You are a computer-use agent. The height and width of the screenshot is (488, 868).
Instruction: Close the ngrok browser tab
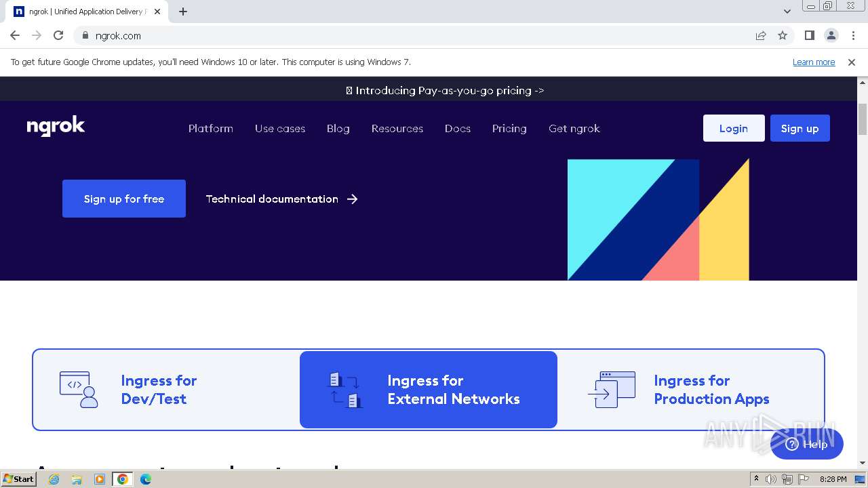pos(157,12)
